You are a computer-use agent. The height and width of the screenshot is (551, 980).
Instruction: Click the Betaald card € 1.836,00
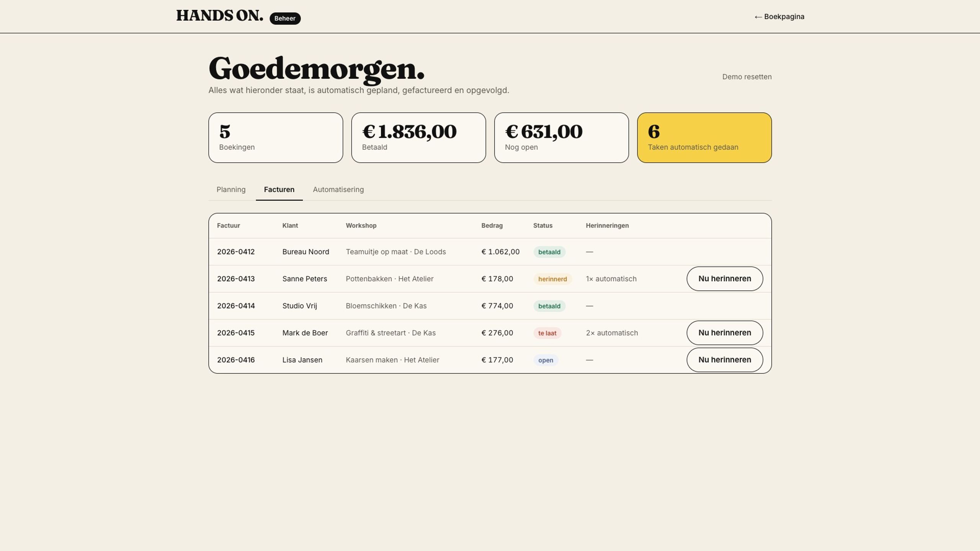pos(418,138)
